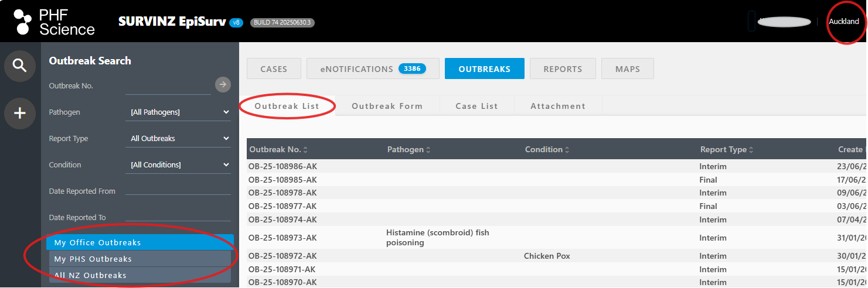Viewport: 868px width, 288px height.
Task: Click the Chicken Pox condition cell
Action: pyautogui.click(x=547, y=256)
